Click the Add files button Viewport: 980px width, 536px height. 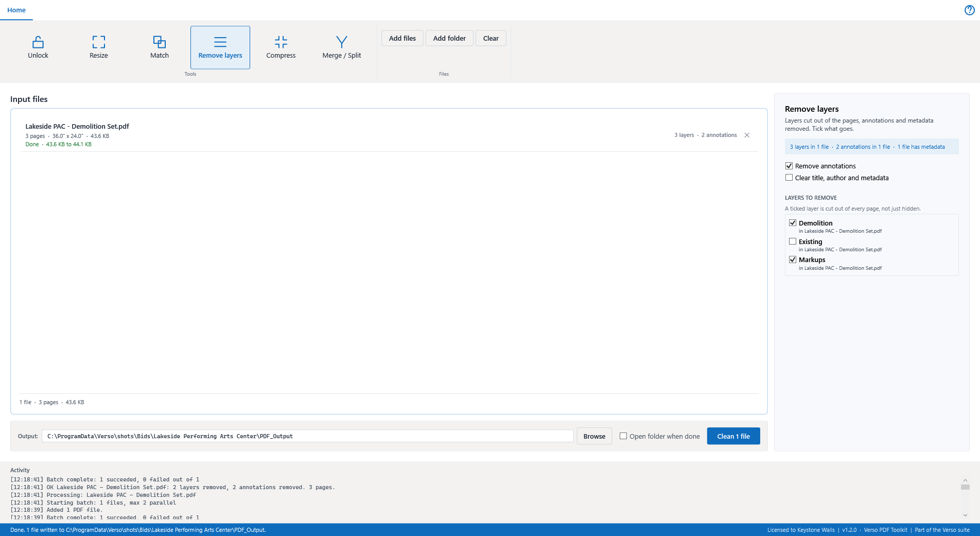coord(402,38)
